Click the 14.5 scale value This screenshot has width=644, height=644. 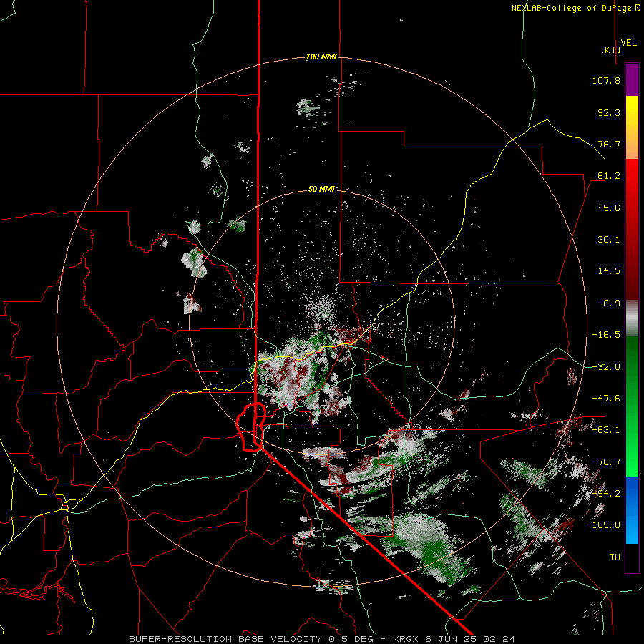pos(609,271)
